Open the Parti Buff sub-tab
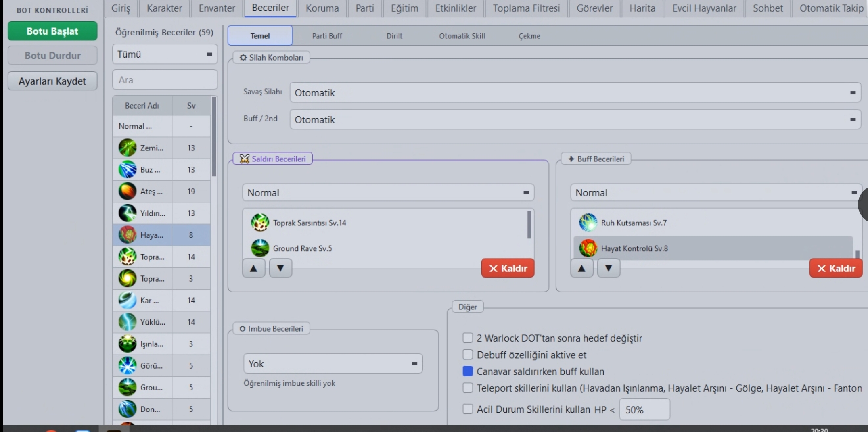The height and width of the screenshot is (432, 868). (x=327, y=36)
